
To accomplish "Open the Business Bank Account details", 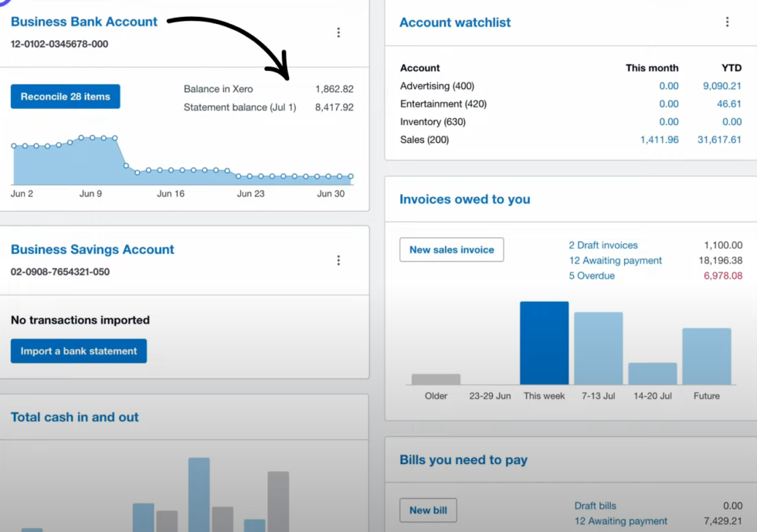I will coord(83,22).
